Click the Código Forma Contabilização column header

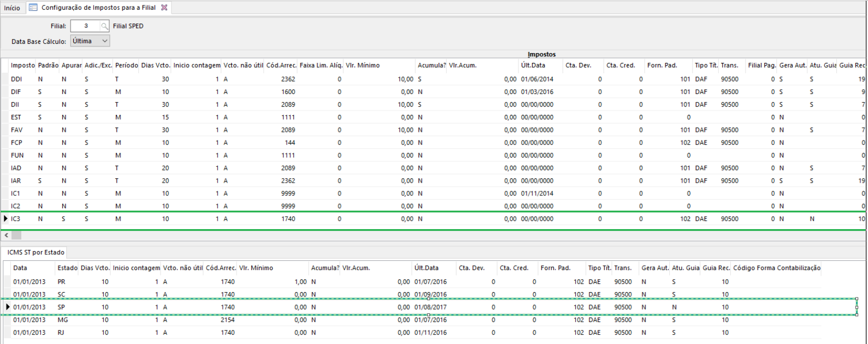(776, 268)
